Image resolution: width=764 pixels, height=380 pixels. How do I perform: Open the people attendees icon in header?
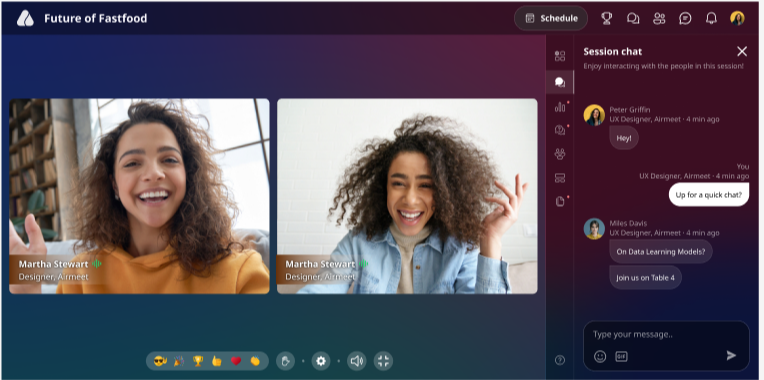[659, 19]
